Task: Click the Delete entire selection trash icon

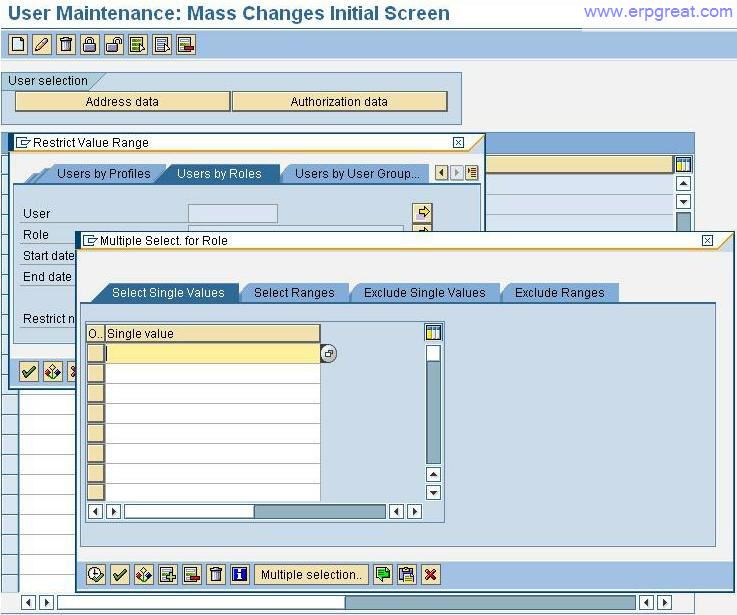Action: pos(216,575)
